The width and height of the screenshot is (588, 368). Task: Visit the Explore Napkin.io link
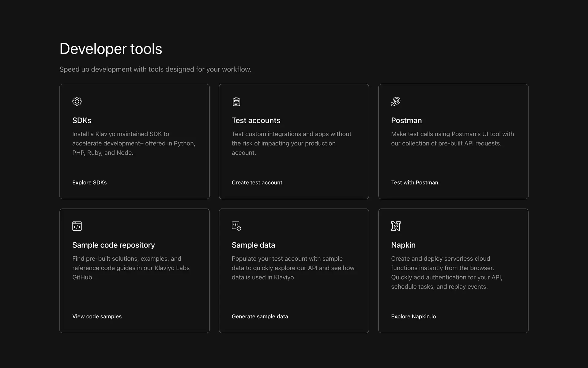pyautogui.click(x=413, y=316)
